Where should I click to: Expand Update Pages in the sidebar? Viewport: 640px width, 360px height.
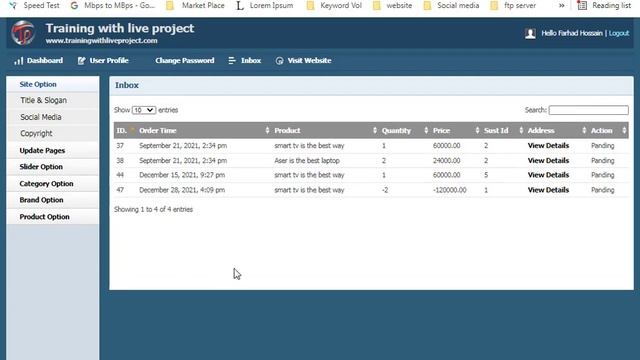point(53,151)
